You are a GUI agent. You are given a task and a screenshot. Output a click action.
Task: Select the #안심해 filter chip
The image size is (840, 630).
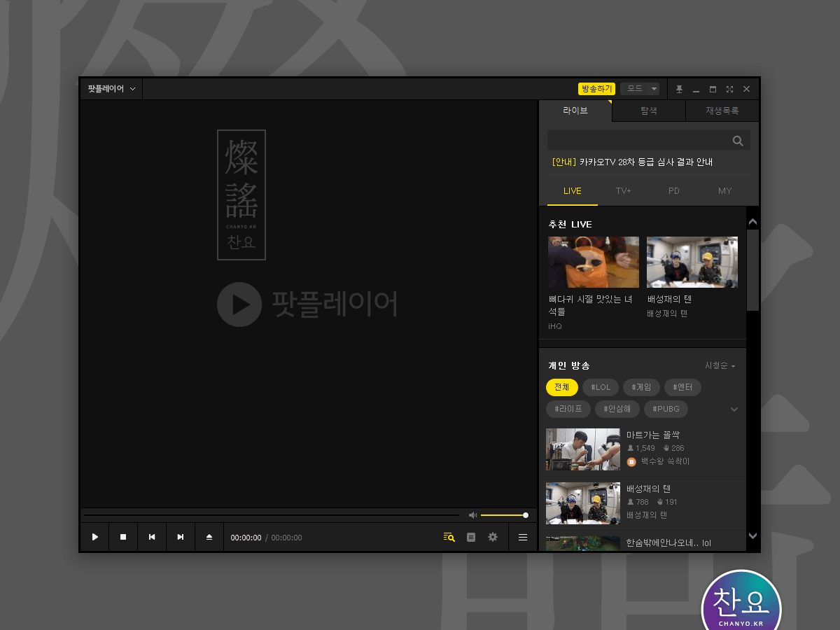pyautogui.click(x=617, y=409)
